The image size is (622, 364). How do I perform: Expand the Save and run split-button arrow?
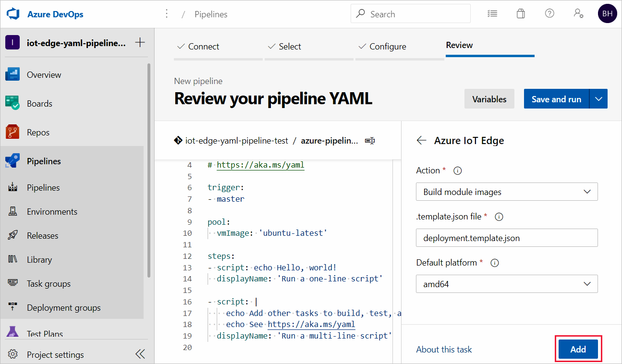tap(598, 98)
